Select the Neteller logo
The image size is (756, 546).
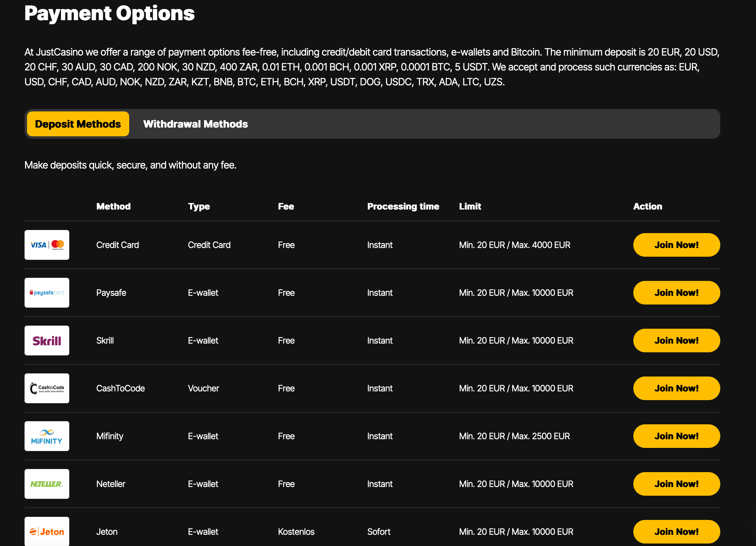(47, 484)
